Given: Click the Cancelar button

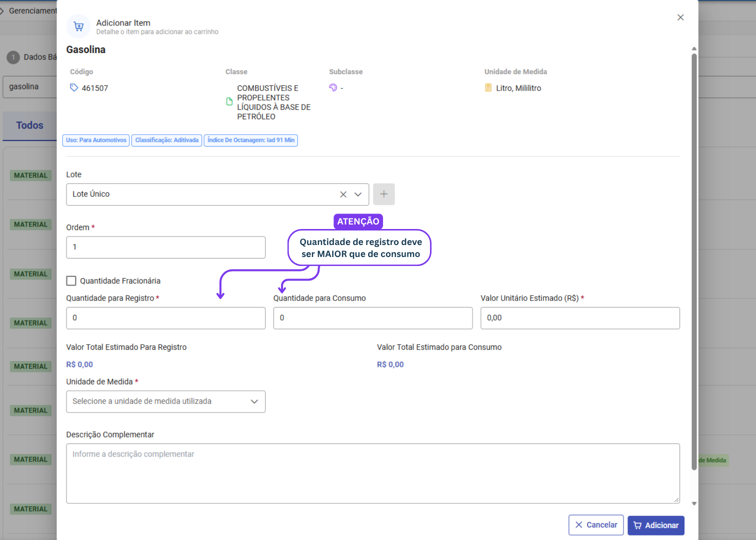Looking at the screenshot, I should (596, 525).
